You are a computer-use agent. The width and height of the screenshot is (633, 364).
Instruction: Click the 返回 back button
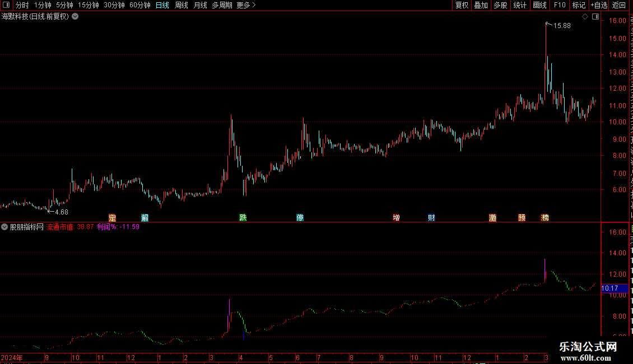click(x=619, y=5)
